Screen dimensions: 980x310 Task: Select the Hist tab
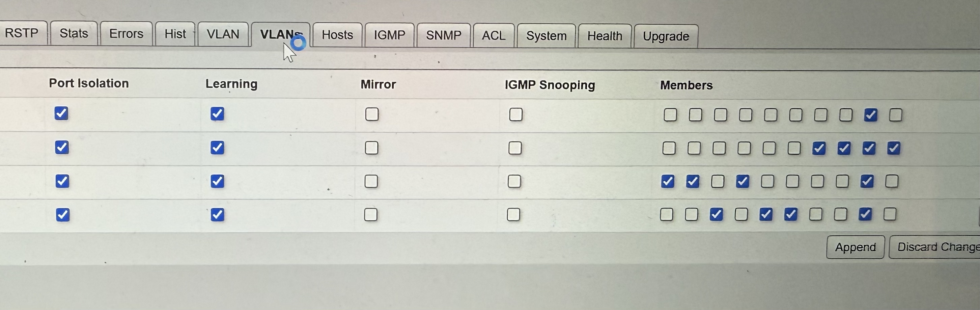click(175, 34)
